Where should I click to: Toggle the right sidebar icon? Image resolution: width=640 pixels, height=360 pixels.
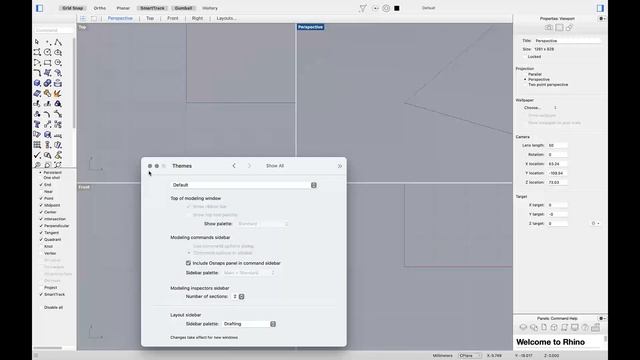coord(600,8)
